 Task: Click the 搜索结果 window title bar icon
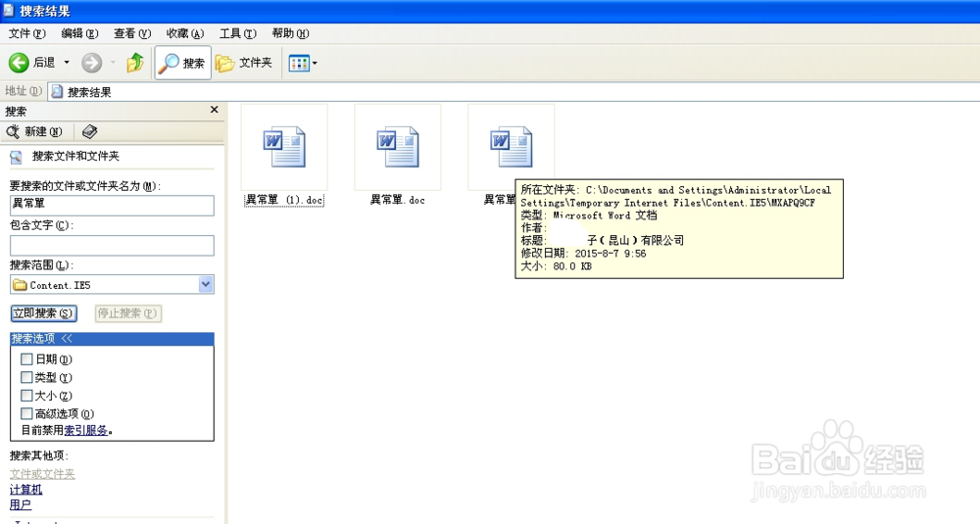(x=8, y=10)
